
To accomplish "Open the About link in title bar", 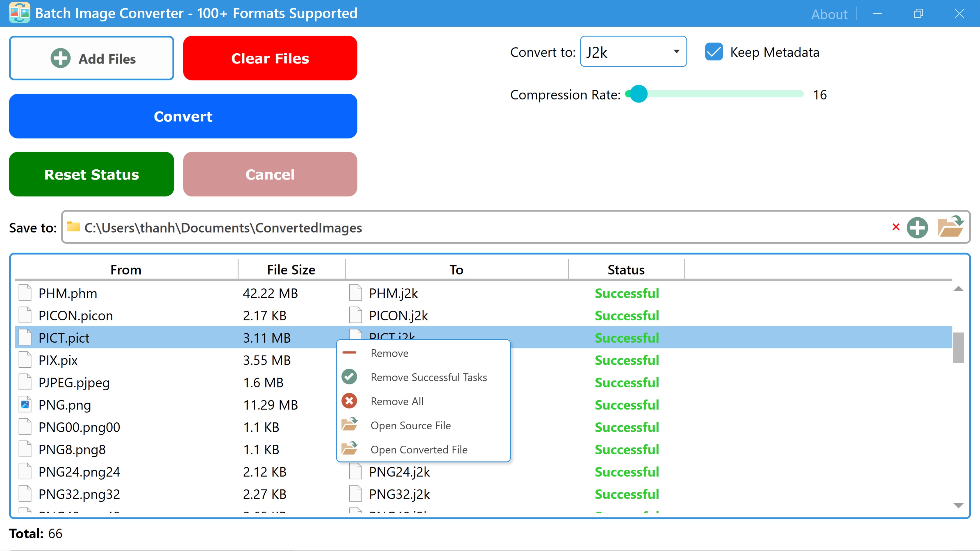I will 829,14.
